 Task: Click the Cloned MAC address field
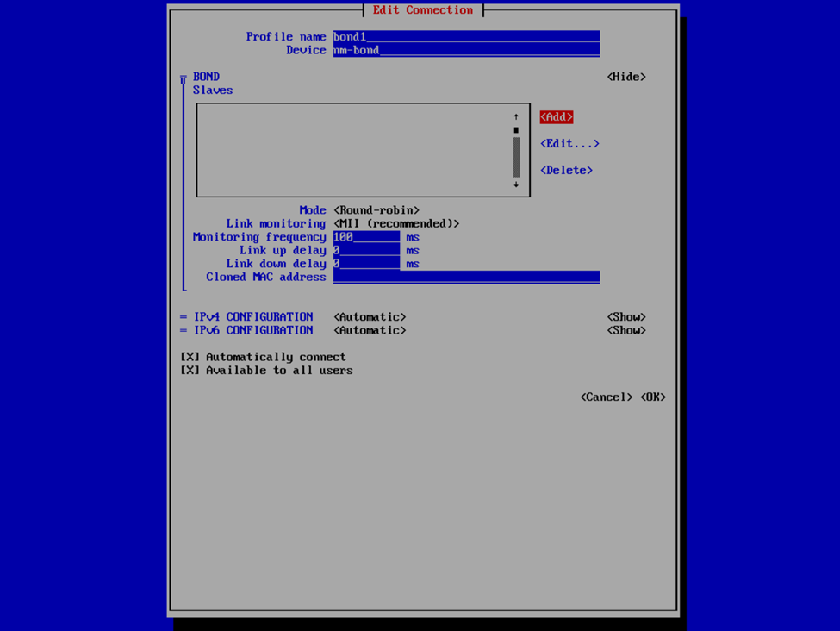(466, 278)
